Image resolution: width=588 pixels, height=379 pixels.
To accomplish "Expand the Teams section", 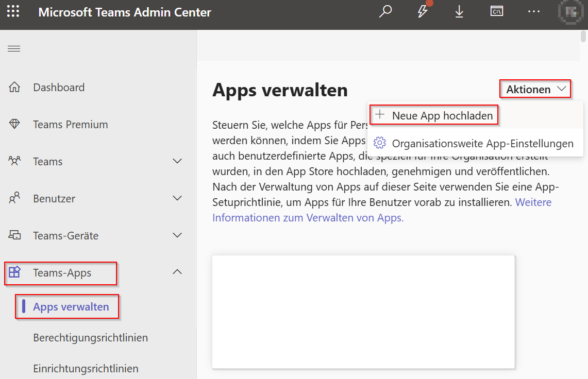I will (177, 161).
